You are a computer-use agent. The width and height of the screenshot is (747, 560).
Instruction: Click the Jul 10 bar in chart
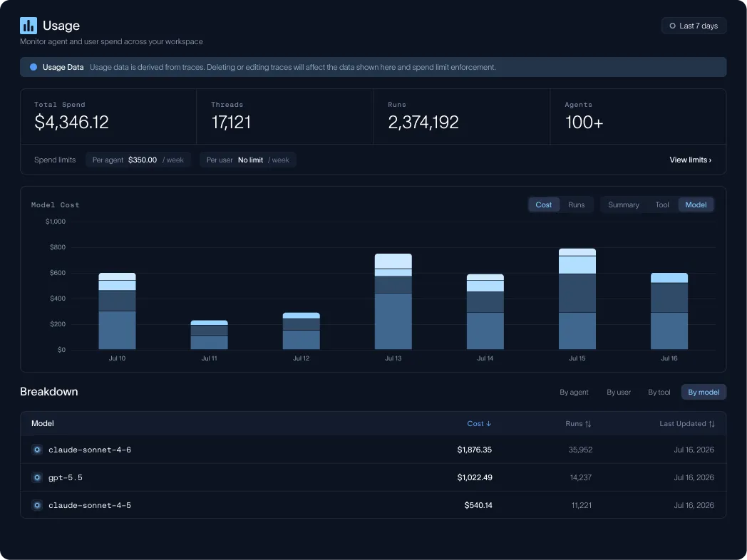(x=117, y=311)
